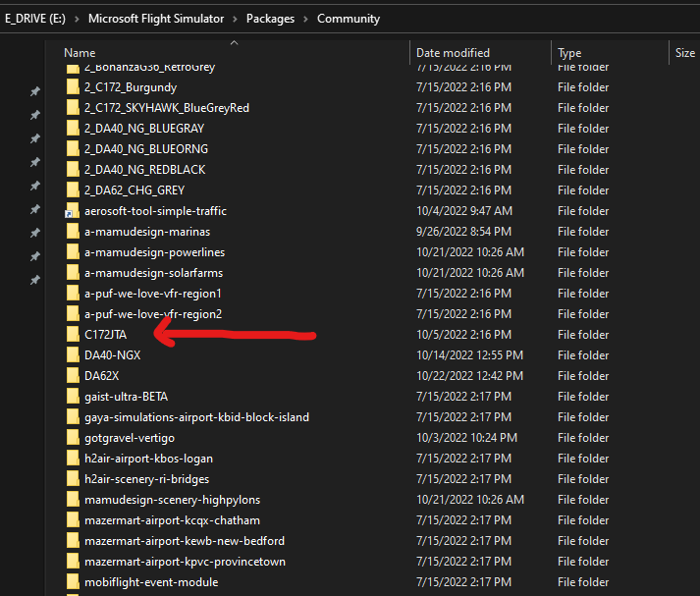Click the 10/5/2022 2:16 PM date cell
This screenshot has width=700, height=596.
[x=463, y=335]
